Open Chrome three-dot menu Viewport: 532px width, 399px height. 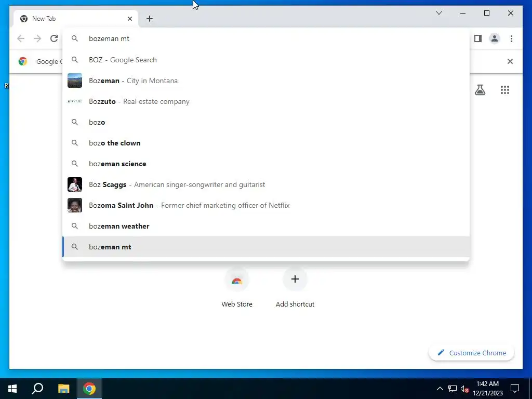click(x=511, y=38)
